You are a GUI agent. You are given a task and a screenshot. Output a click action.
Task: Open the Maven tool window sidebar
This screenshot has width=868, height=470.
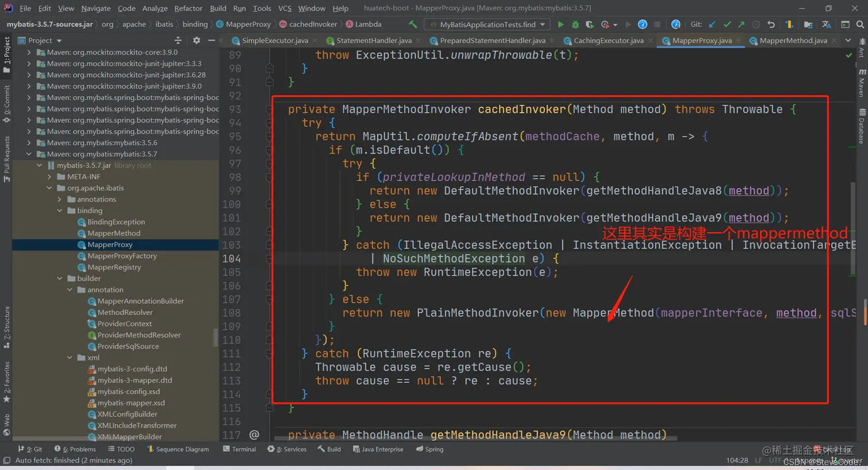coord(862,83)
